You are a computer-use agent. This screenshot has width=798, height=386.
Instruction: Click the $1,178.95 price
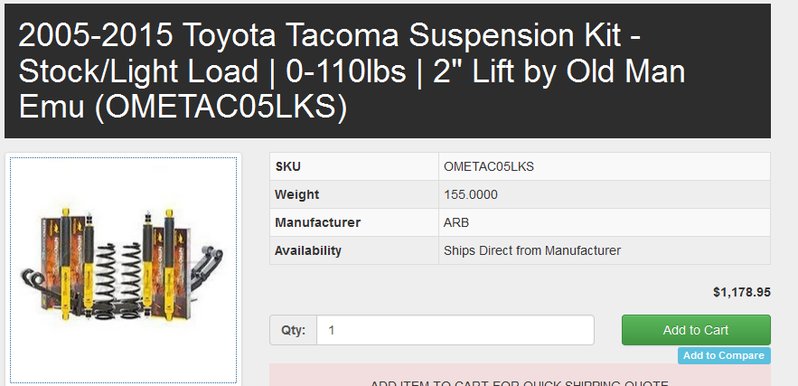click(x=742, y=292)
